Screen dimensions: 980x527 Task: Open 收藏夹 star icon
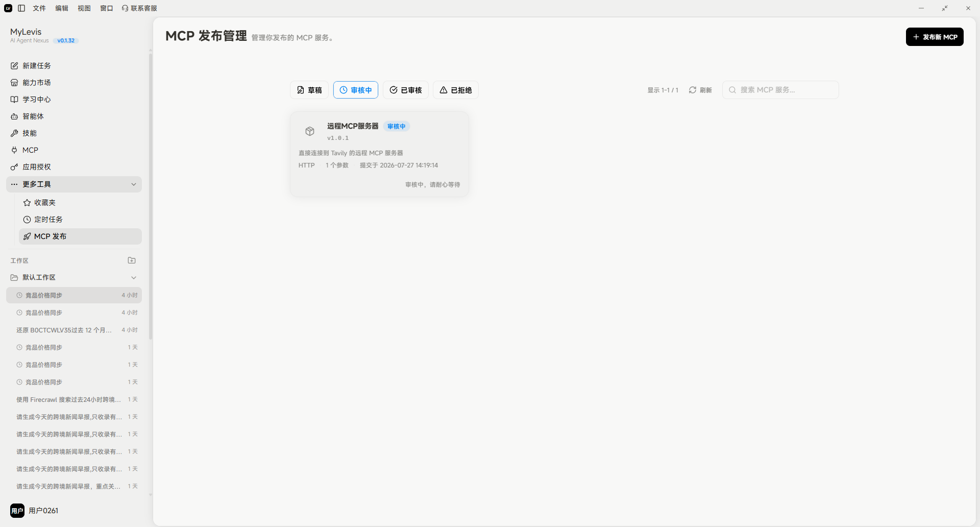pos(27,203)
